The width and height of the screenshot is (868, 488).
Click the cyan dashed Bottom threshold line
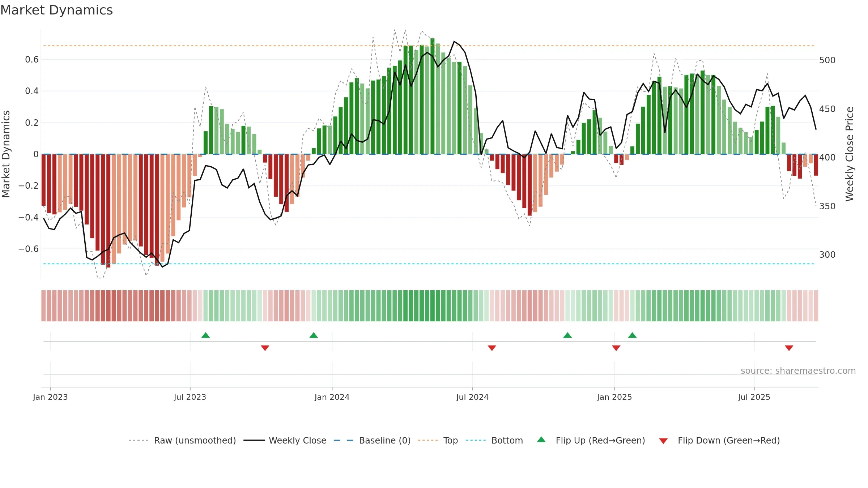tap(429, 264)
